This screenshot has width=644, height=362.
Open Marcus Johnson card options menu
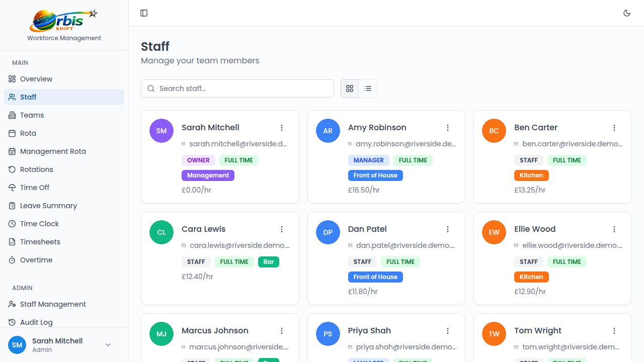(x=282, y=331)
